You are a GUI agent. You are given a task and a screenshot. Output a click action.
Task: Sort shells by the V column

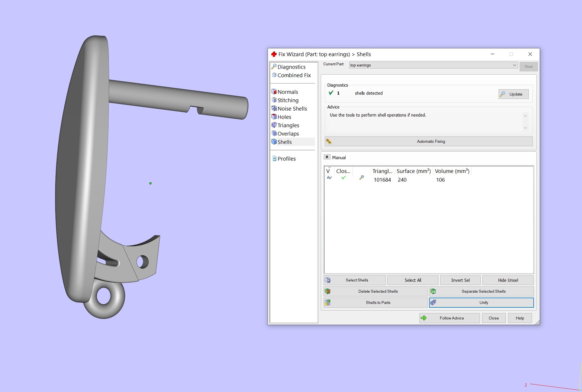[x=329, y=171]
